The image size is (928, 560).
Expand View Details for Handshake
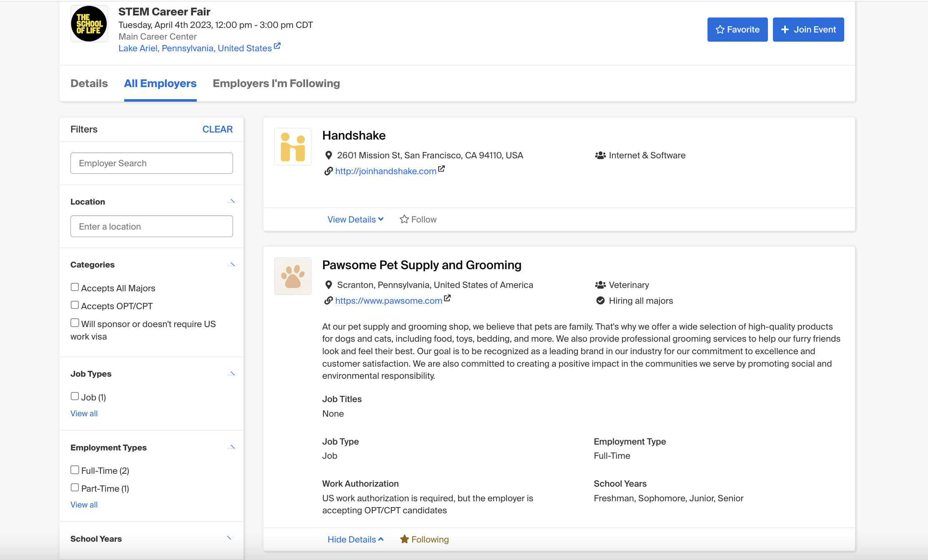pyautogui.click(x=355, y=220)
